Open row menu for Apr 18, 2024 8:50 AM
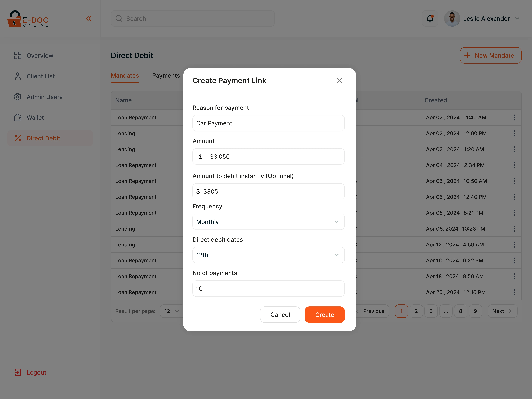532x399 pixels. 514,276
